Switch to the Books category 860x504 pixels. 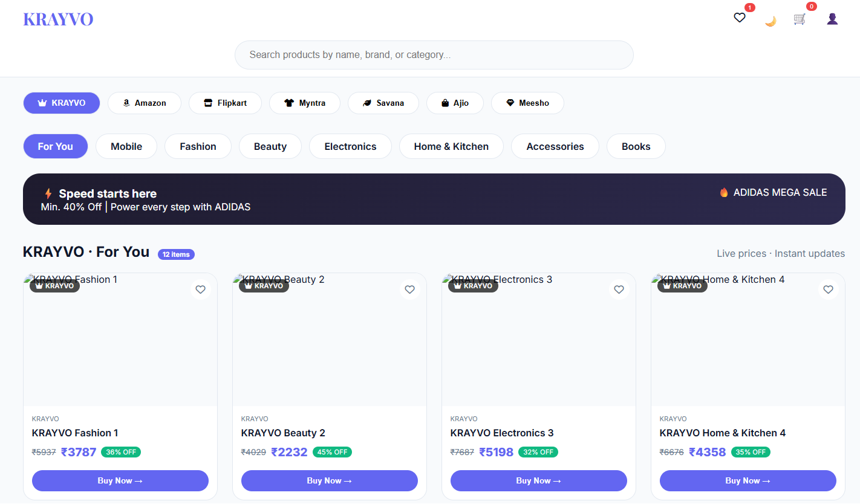636,146
